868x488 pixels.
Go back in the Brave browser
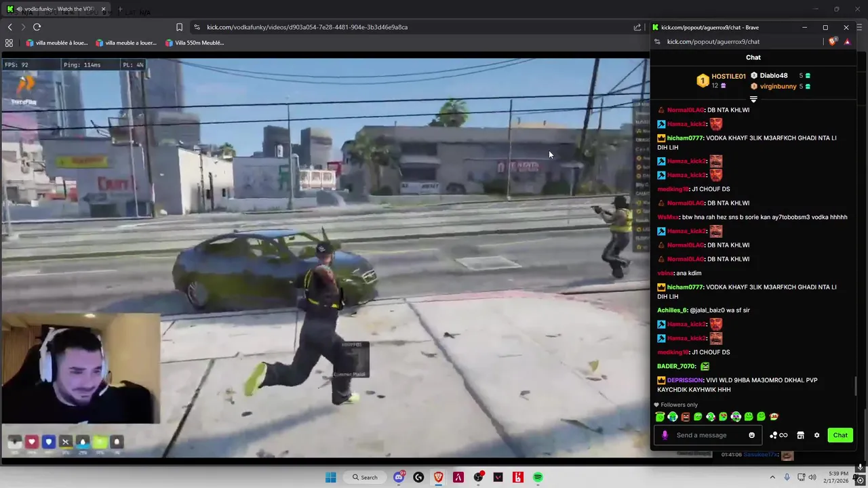point(9,27)
